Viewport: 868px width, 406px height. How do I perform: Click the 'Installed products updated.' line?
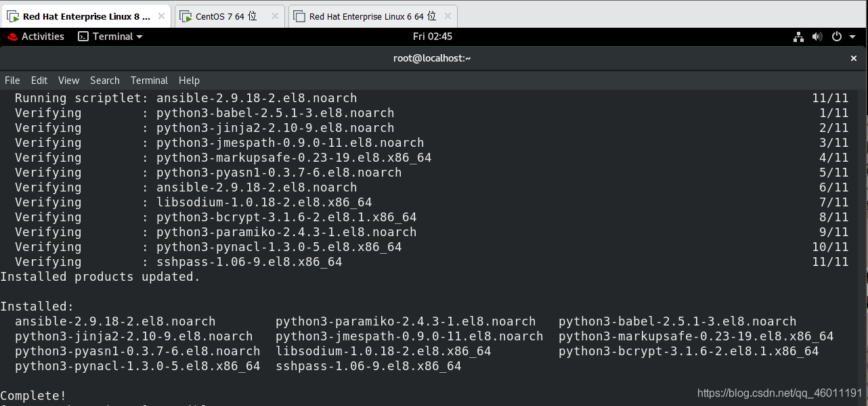coord(100,277)
